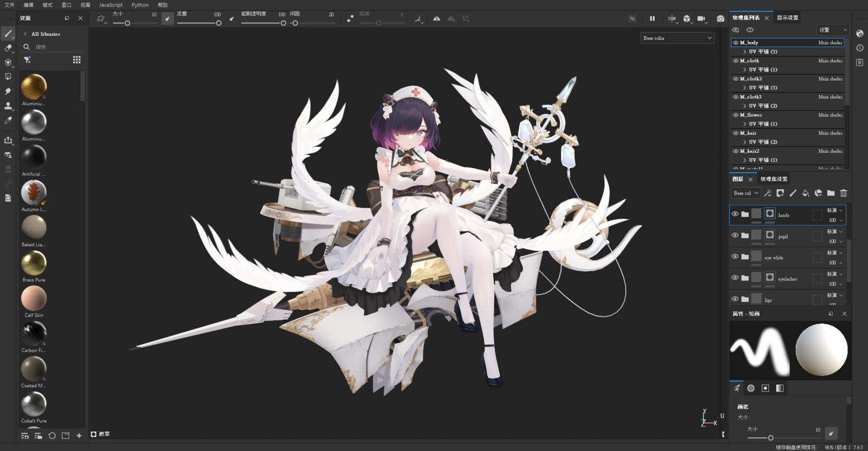This screenshot has width=868, height=451.
Task: Select the Aluminium gold material thumbnail
Action: click(x=34, y=86)
